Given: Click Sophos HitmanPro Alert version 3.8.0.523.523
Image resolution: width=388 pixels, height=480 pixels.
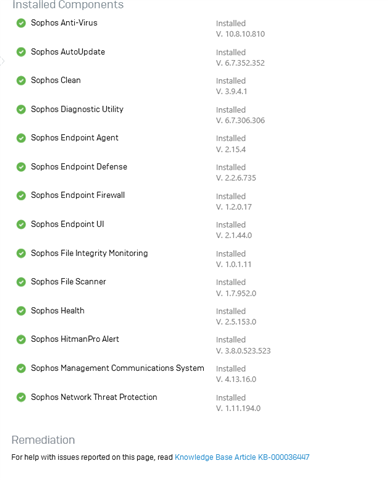Looking at the screenshot, I should (243, 351).
